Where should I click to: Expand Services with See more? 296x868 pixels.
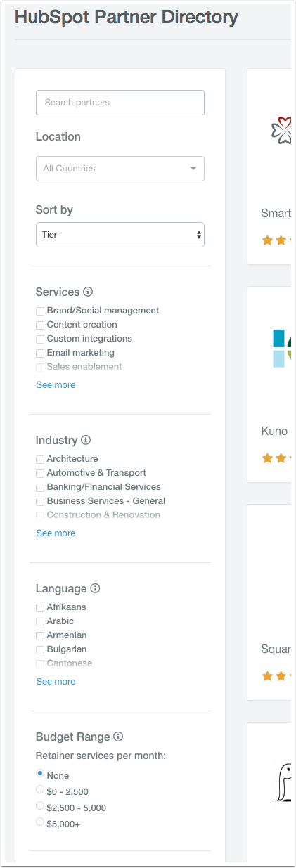tap(56, 385)
